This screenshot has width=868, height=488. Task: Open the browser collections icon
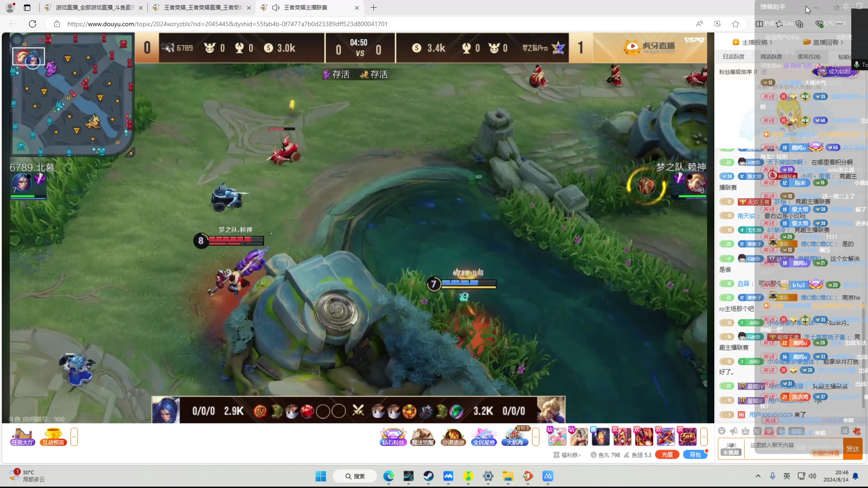[x=799, y=24]
